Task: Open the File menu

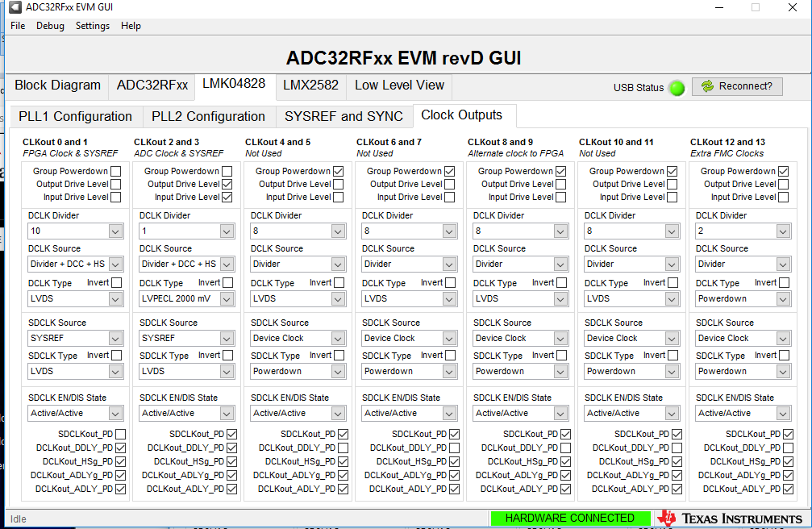Action: pyautogui.click(x=18, y=26)
